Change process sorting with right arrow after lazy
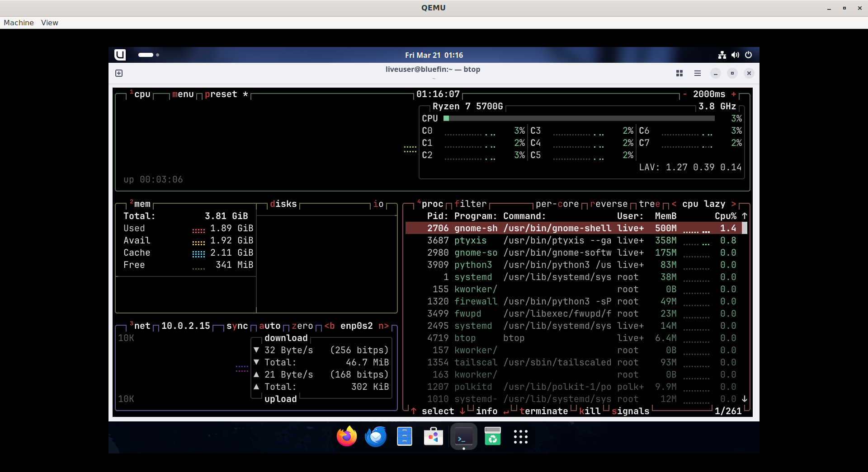 [733, 204]
